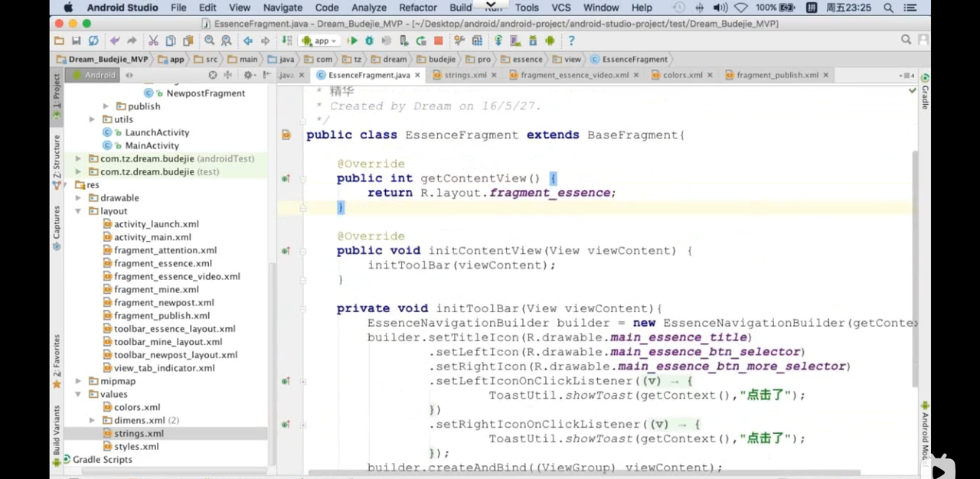
Task: Click the Help question mark toolbar icon
Action: point(571,41)
